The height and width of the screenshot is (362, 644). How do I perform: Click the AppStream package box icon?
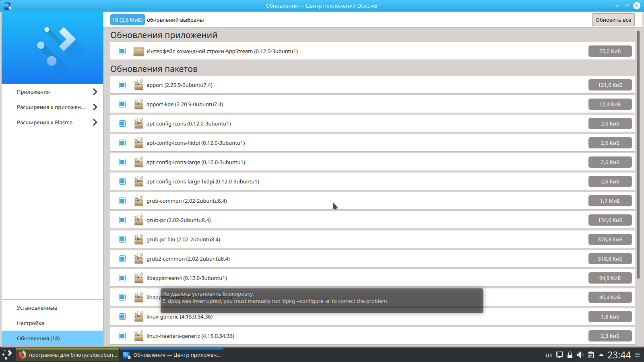point(139,51)
